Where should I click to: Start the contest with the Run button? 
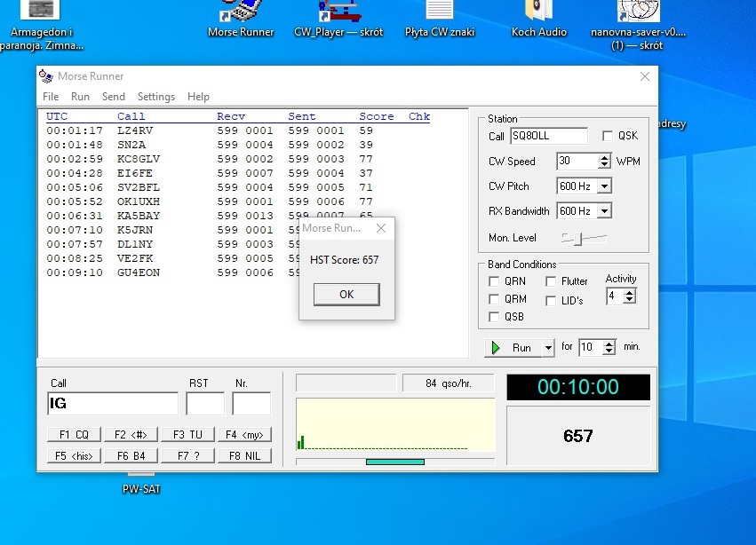click(x=514, y=347)
